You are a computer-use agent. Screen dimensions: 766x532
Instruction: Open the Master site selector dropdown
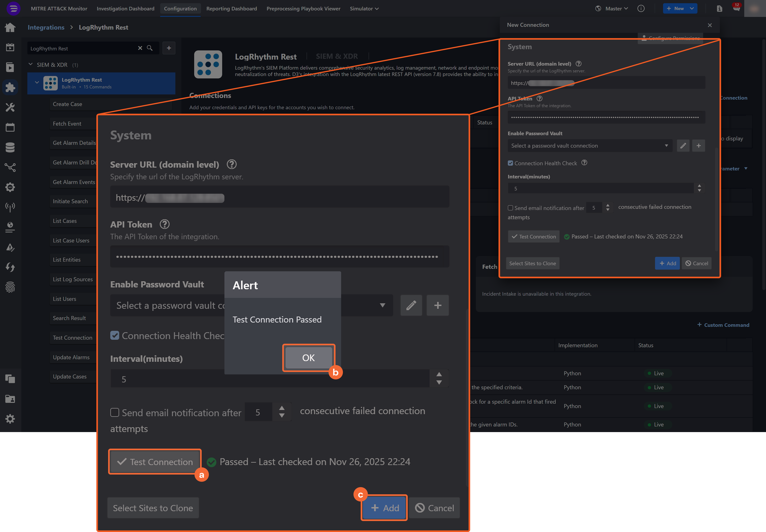(616, 9)
